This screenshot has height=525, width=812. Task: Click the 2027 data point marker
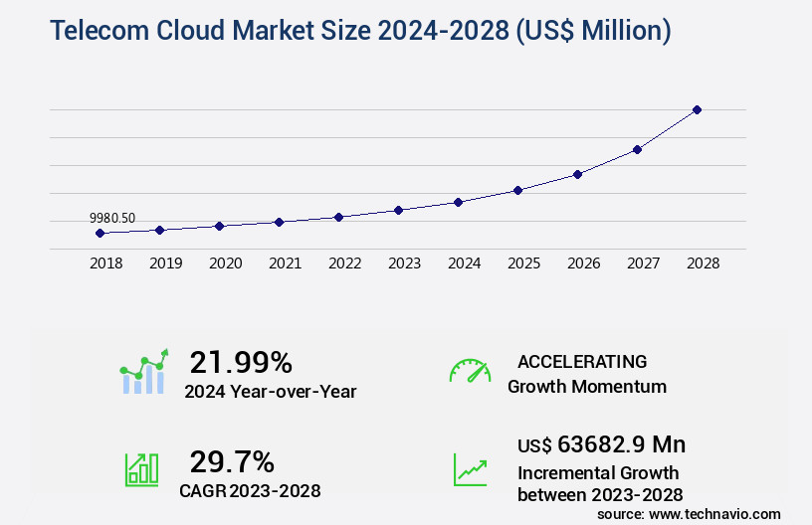[637, 149]
